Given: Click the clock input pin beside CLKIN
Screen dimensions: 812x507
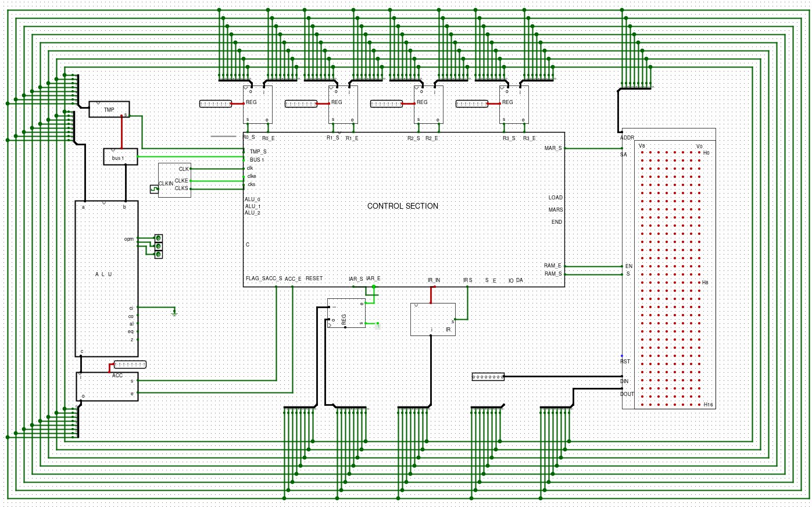Looking at the screenshot, I should tap(154, 189).
